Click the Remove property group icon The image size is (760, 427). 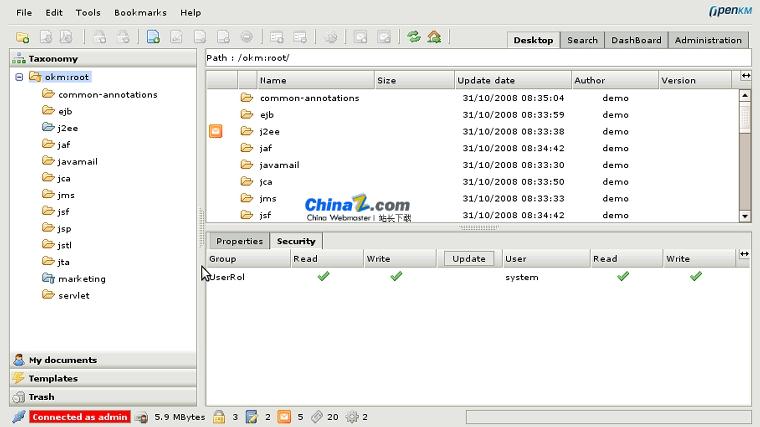(x=300, y=37)
